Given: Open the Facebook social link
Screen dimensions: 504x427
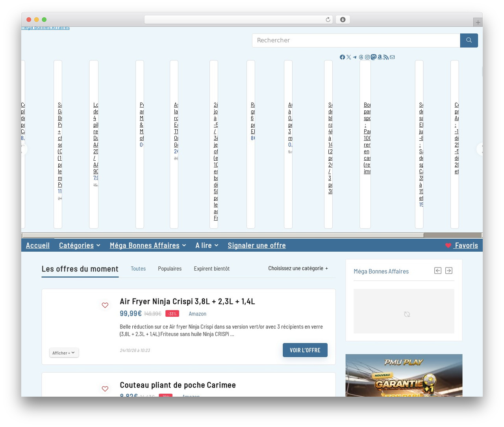Looking at the screenshot, I should pos(342,57).
